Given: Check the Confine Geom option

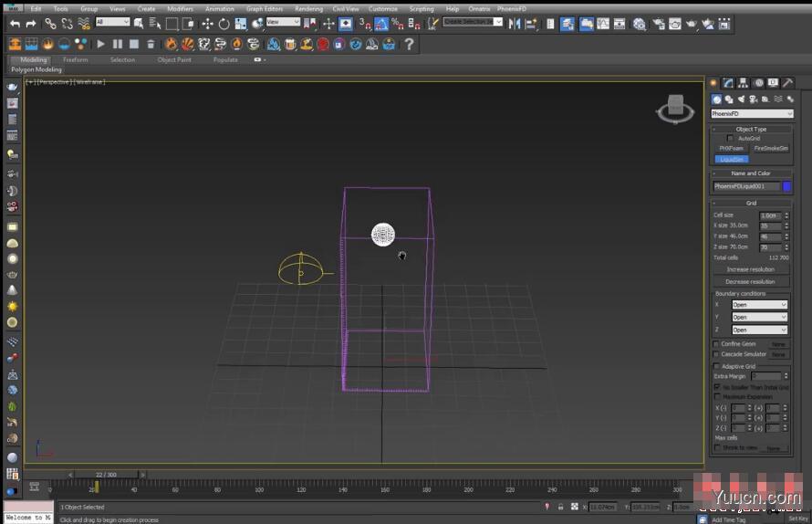Looking at the screenshot, I should 716,344.
